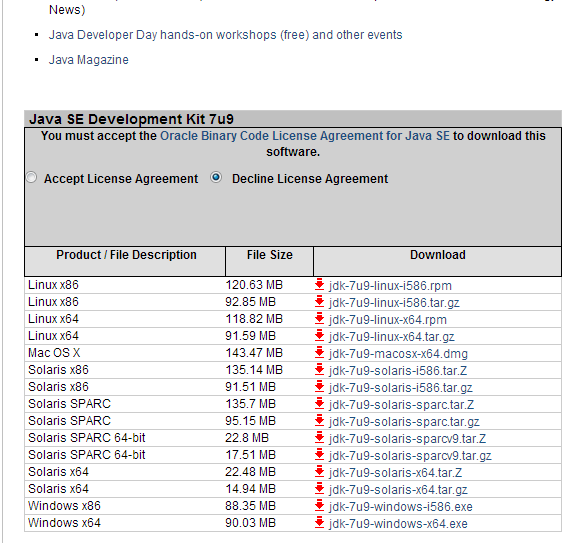This screenshot has height=543, width=580.
Task: Click download arrow icon for jdk-7u9-solaris-x64.tar.Z
Action: click(x=319, y=472)
